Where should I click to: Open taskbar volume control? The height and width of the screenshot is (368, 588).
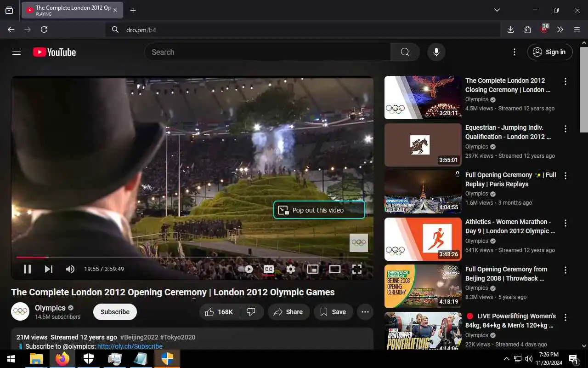pyautogui.click(x=529, y=359)
